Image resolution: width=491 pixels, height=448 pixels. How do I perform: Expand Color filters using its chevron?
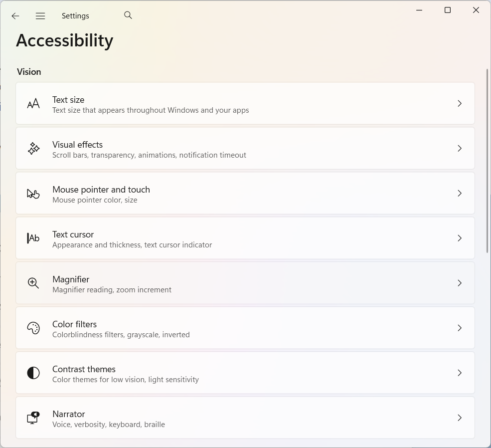coord(460,328)
